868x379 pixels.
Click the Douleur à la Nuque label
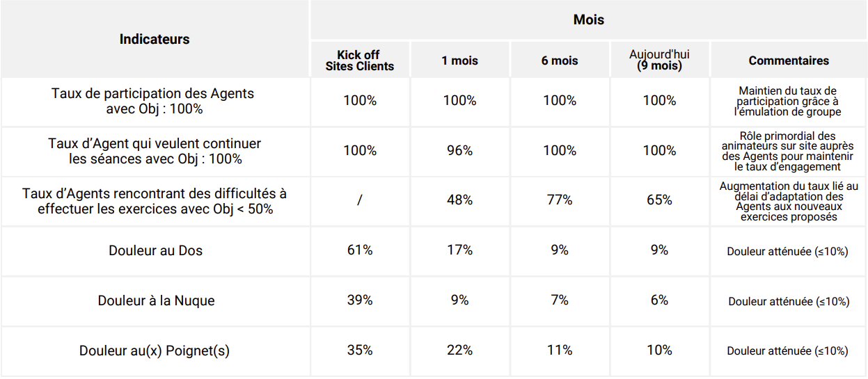pos(156,300)
